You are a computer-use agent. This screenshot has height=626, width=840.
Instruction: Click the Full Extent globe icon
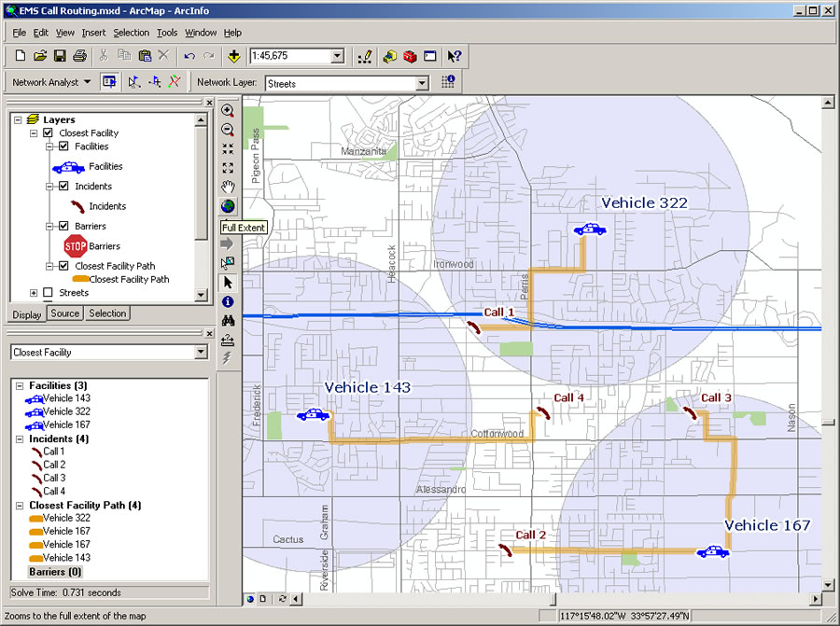tap(228, 206)
